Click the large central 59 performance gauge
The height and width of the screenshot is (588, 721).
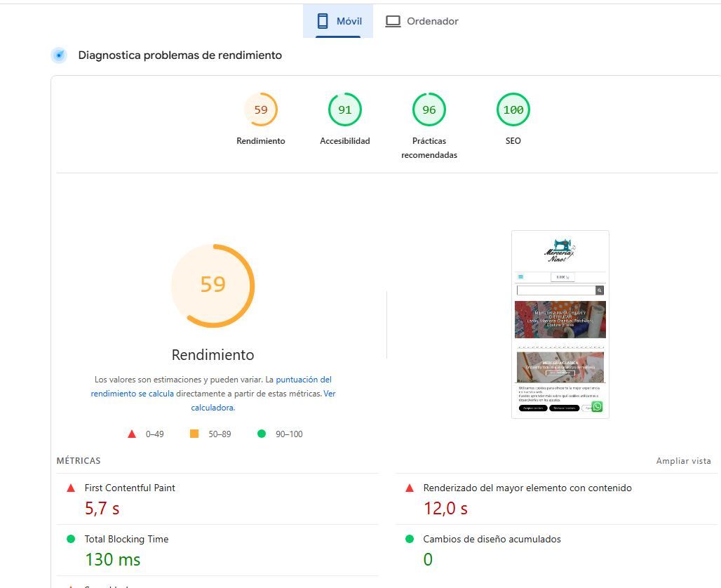click(x=213, y=285)
